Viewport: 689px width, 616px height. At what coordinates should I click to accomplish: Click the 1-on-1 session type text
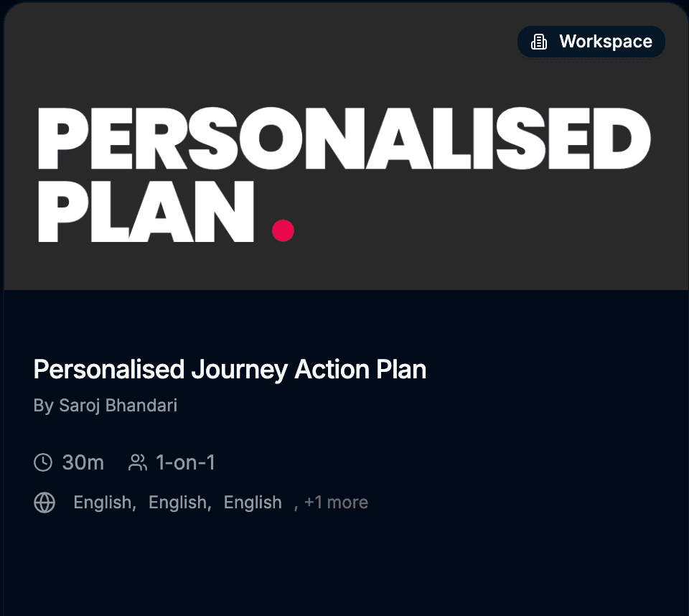pos(185,462)
